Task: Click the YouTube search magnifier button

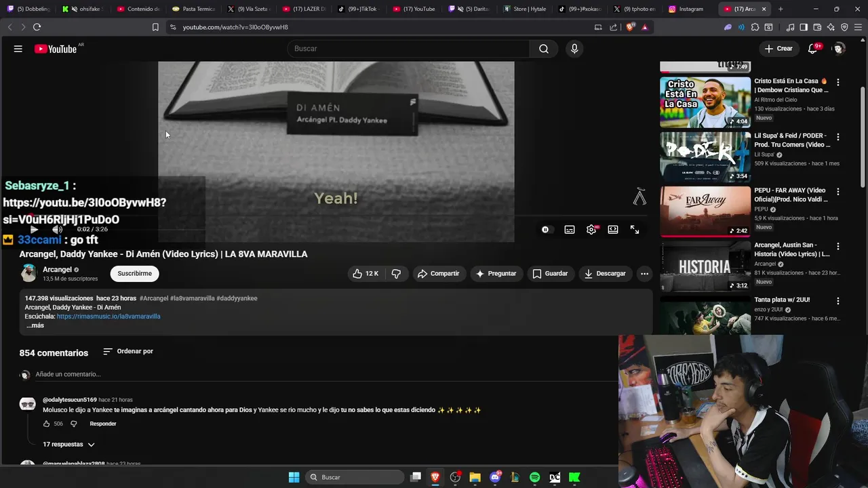Action: tap(544, 49)
